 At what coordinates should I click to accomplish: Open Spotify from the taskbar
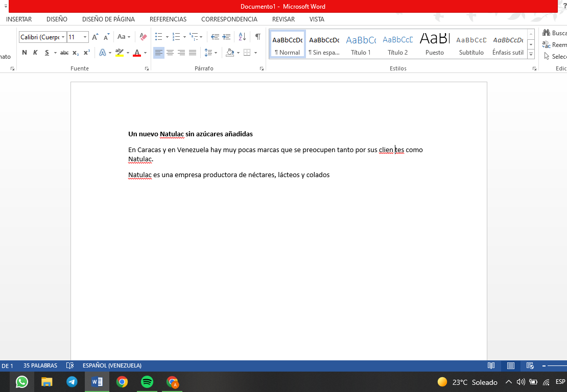(147, 382)
